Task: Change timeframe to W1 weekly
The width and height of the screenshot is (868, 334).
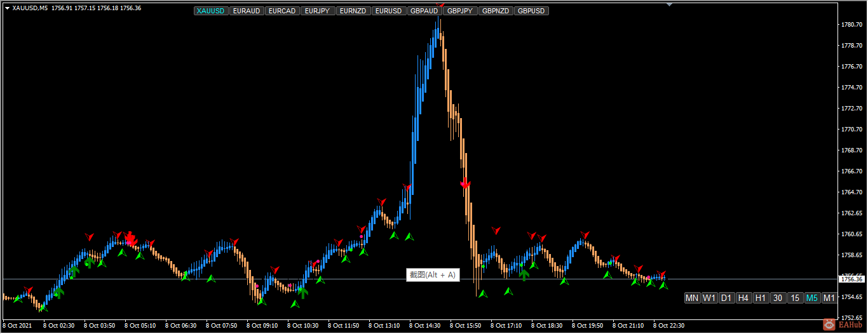Action: 709,298
